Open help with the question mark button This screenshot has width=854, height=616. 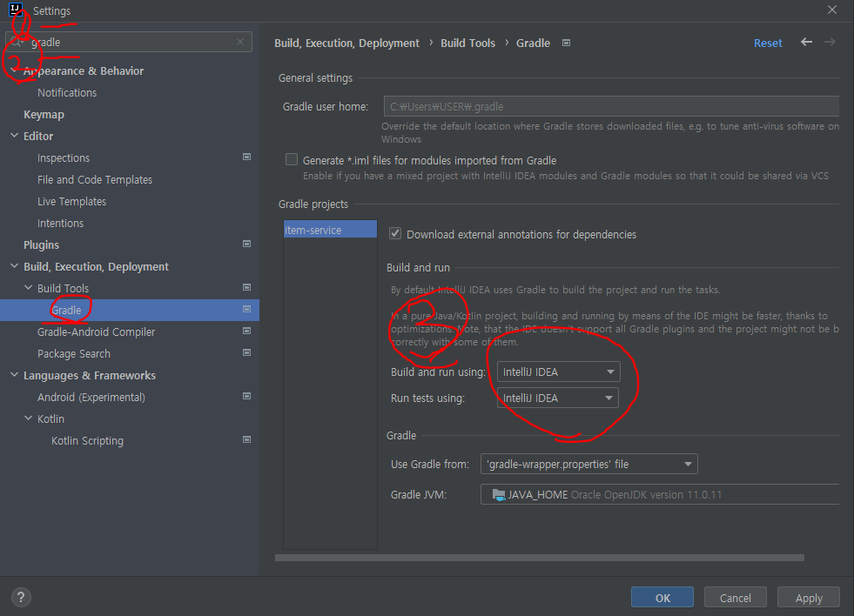pos(21,598)
